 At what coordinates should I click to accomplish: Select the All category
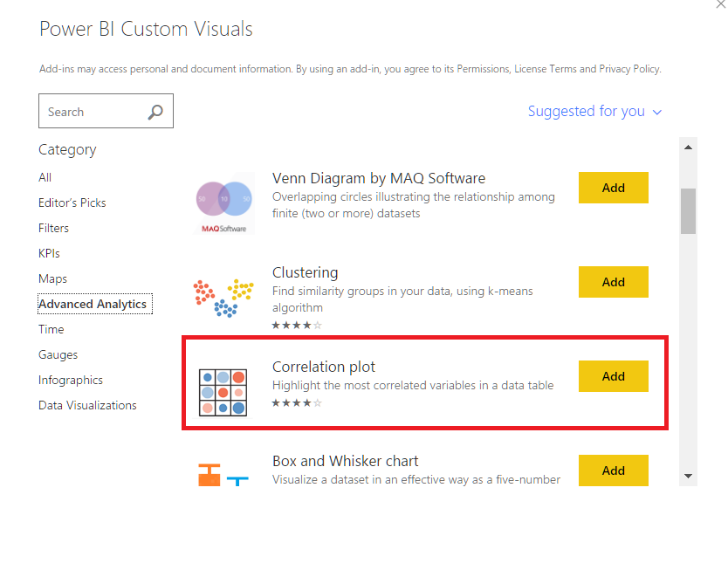click(x=45, y=177)
